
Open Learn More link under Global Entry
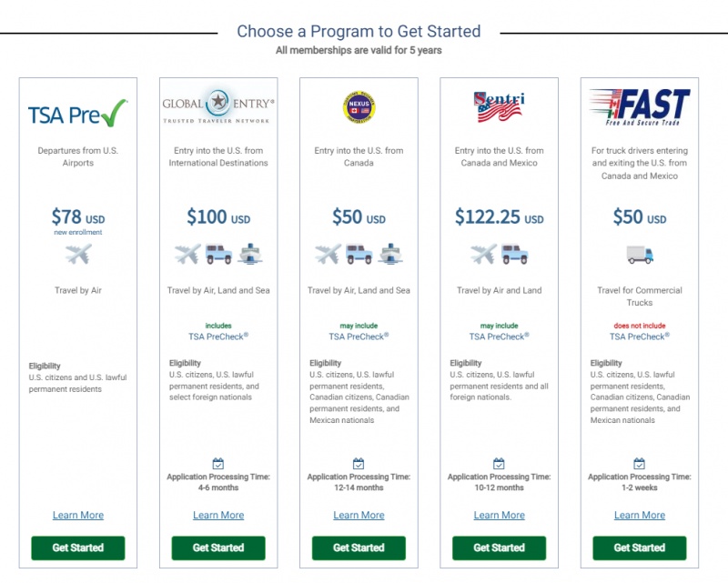click(218, 515)
